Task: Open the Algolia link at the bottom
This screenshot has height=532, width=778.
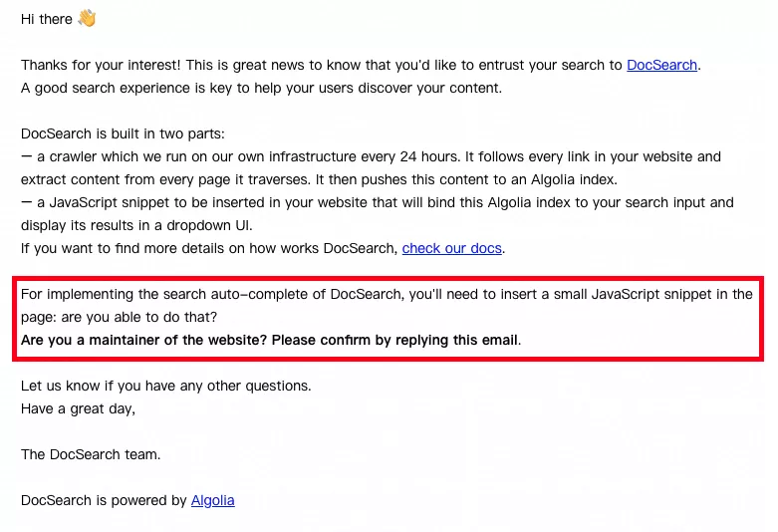Action: click(x=212, y=500)
